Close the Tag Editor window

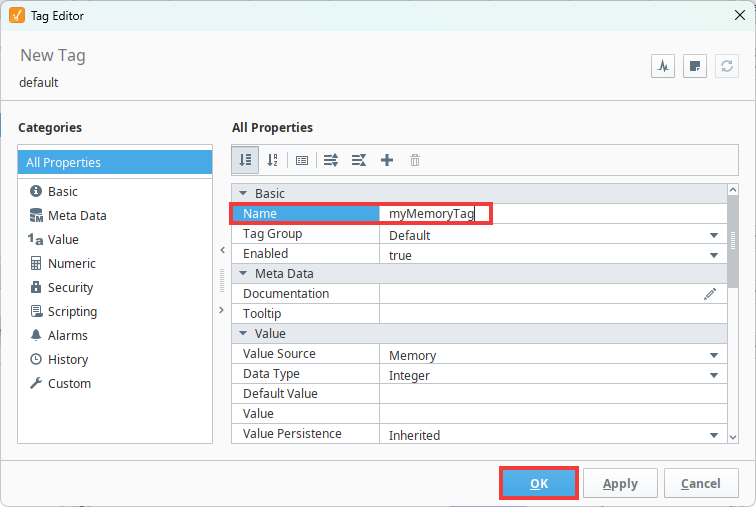pyautogui.click(x=740, y=15)
